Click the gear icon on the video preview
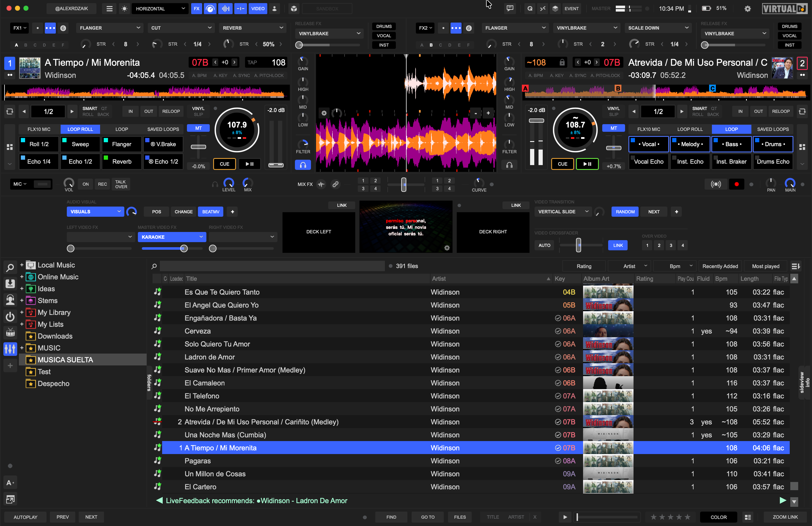Viewport: 812px width, 526px height. (x=447, y=248)
